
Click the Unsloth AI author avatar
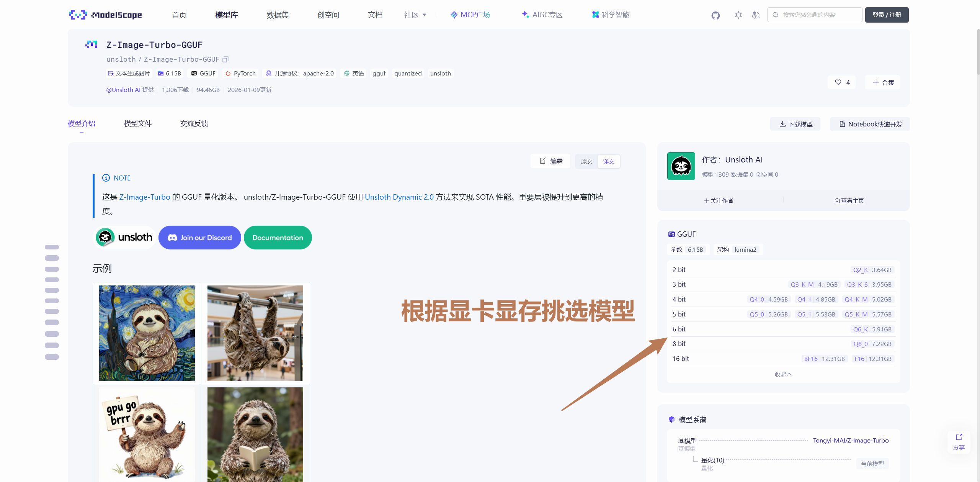pos(681,166)
